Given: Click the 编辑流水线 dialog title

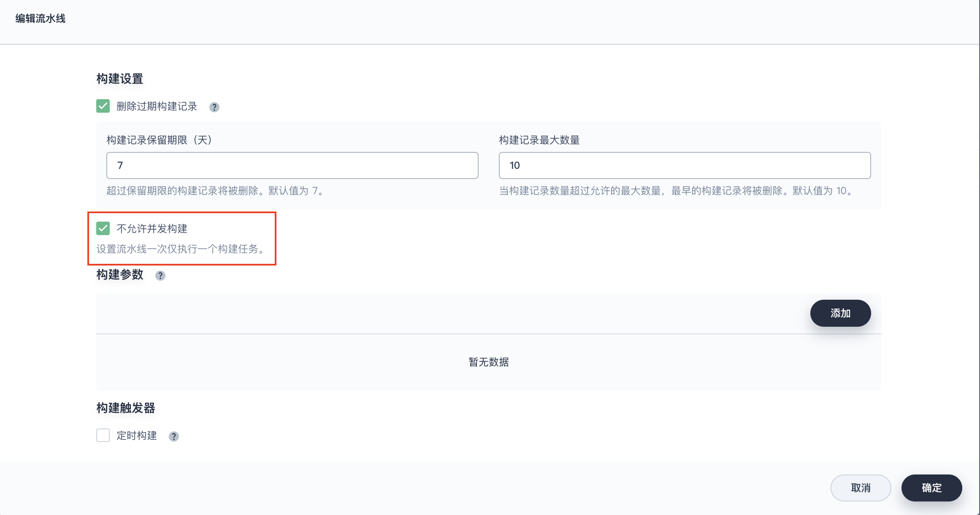Looking at the screenshot, I should click(41, 19).
